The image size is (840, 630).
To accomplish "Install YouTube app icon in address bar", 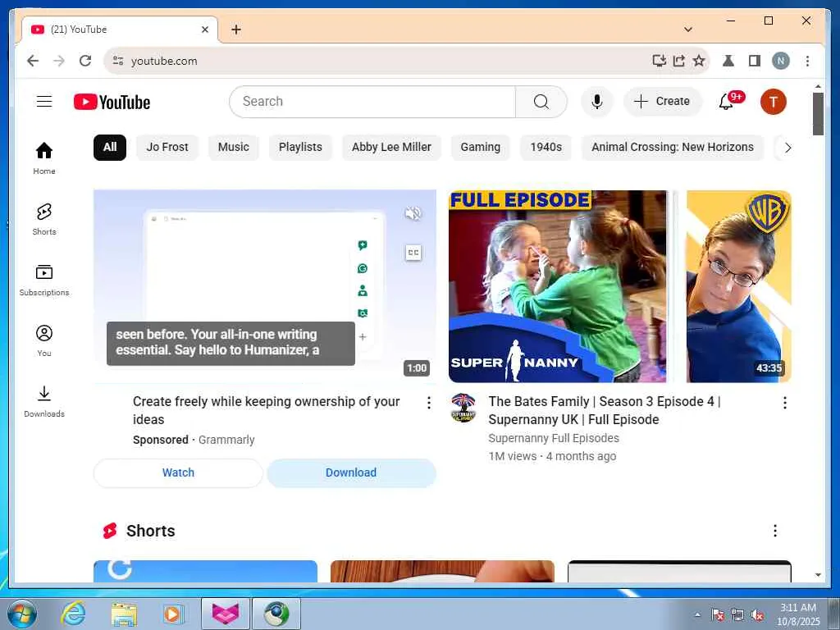I will (x=659, y=61).
